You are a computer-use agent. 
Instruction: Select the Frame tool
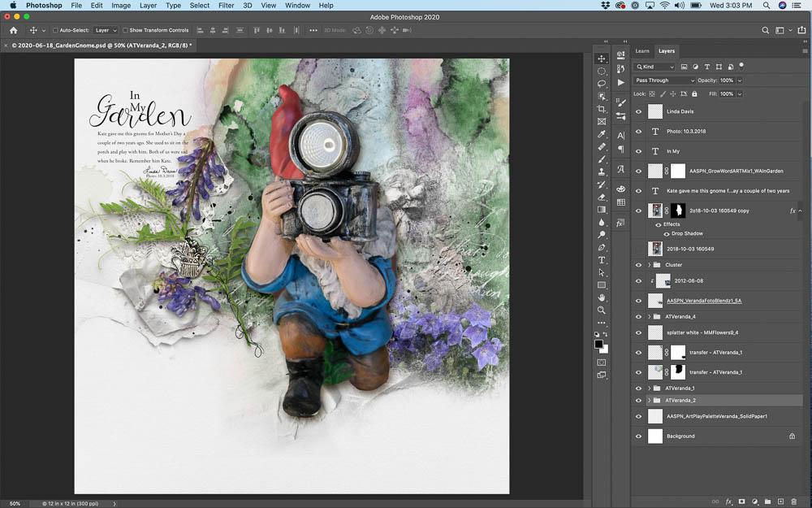[x=601, y=121]
